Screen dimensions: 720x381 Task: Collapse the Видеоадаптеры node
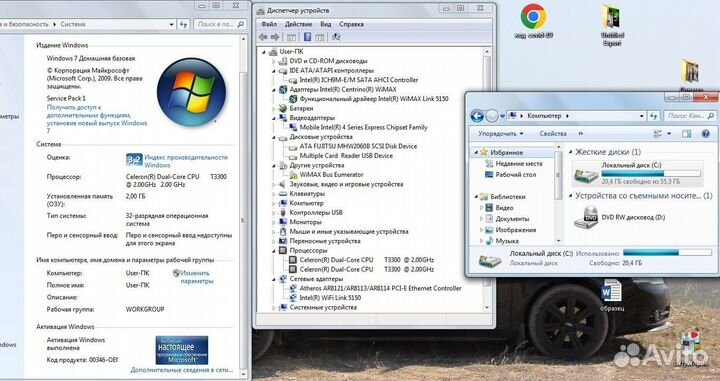pos(274,118)
